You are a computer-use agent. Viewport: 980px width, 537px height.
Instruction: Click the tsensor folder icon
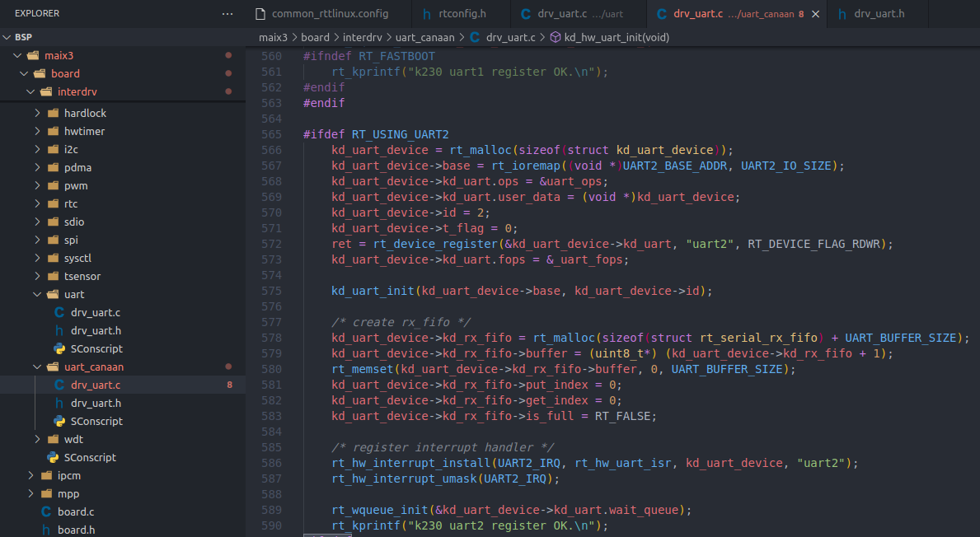53,276
